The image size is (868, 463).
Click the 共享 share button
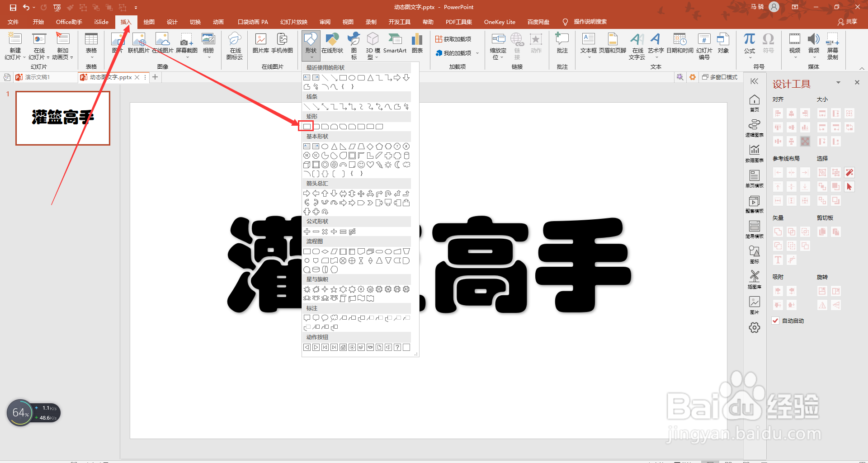847,22
